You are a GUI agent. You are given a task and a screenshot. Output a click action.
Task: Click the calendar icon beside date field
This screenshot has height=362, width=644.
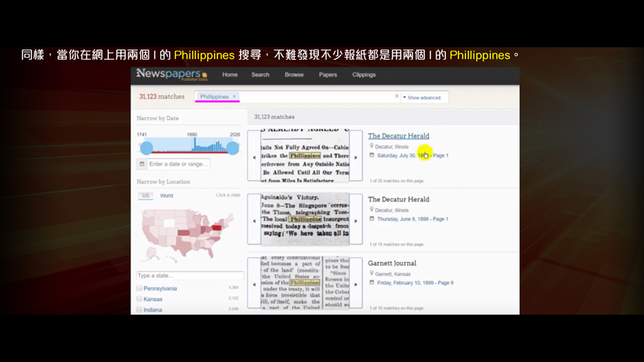(142, 164)
